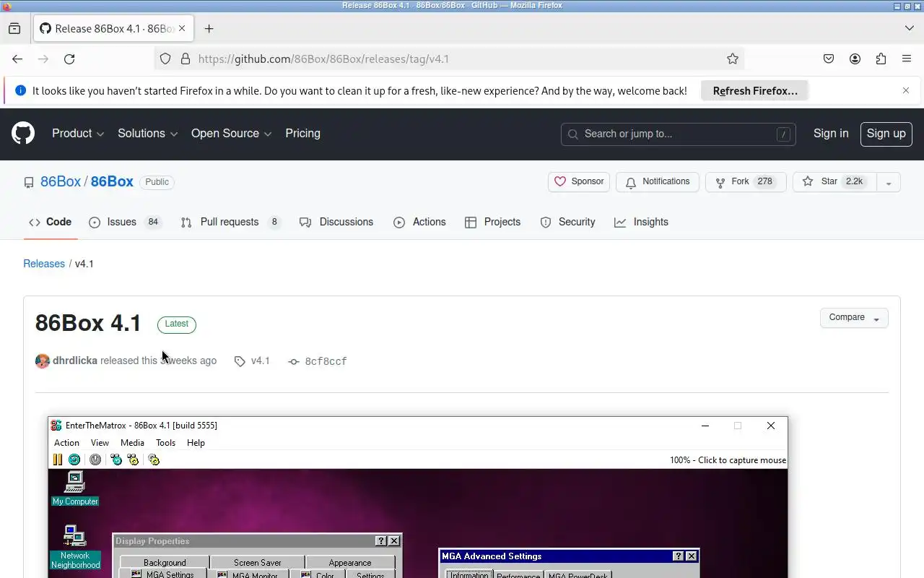Click the Search or jump to field

(678, 134)
